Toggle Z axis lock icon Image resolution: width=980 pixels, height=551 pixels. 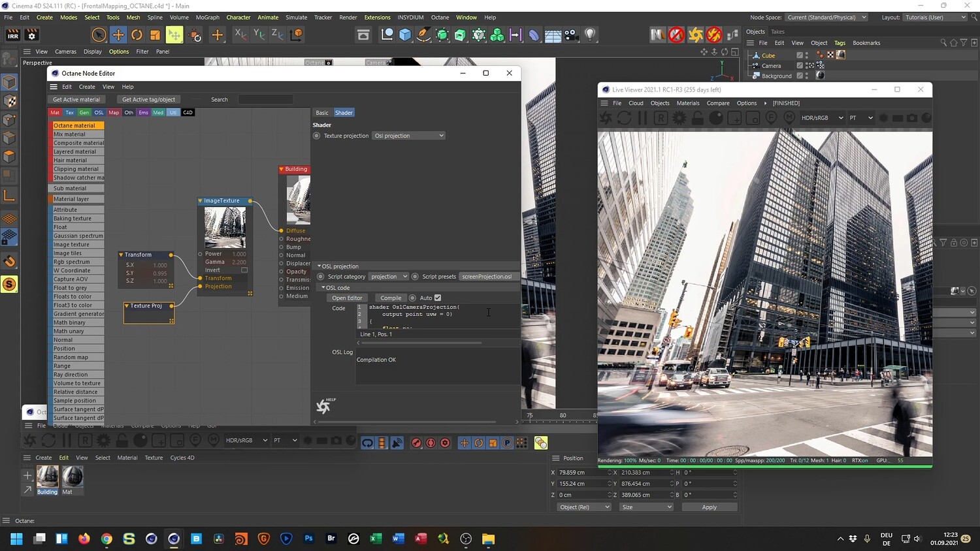click(x=277, y=35)
